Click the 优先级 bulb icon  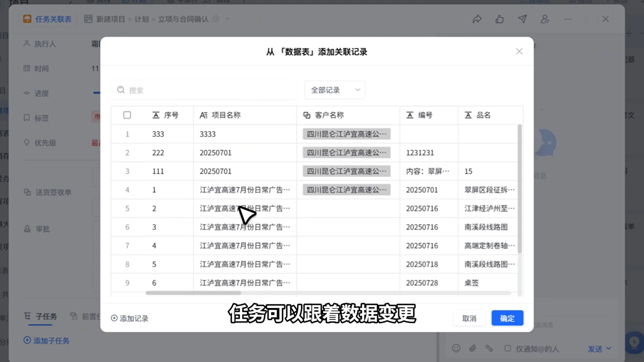(x=27, y=143)
